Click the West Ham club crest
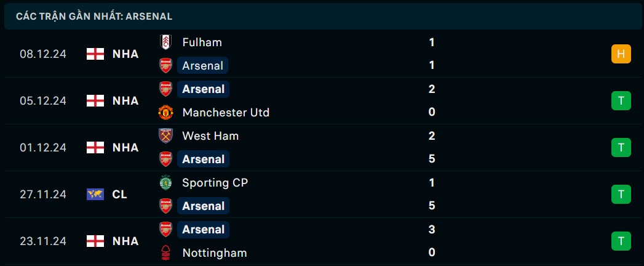The image size is (644, 266). click(165, 136)
